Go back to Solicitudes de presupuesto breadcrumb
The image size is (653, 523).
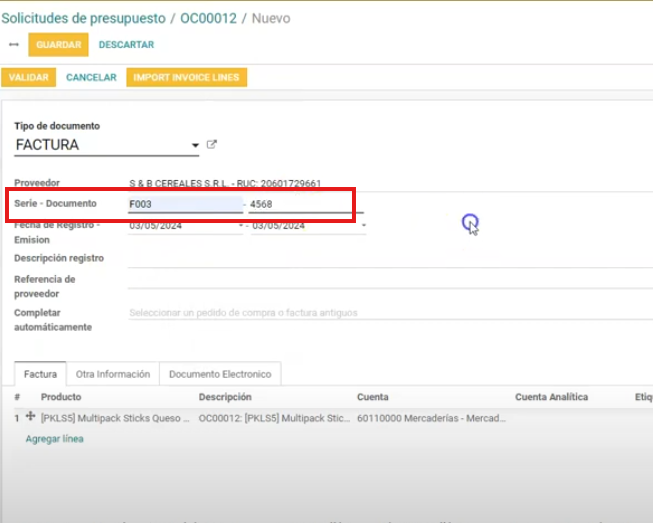pyautogui.click(x=84, y=18)
